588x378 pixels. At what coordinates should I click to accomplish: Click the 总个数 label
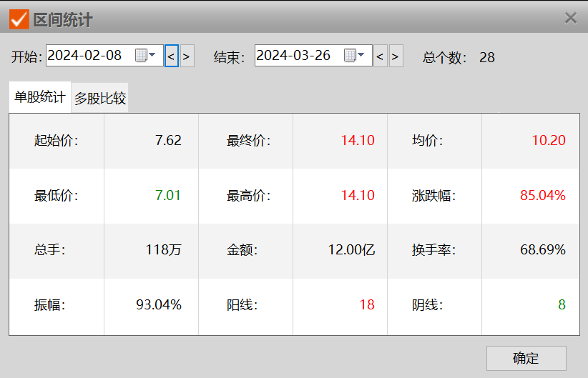(x=445, y=58)
